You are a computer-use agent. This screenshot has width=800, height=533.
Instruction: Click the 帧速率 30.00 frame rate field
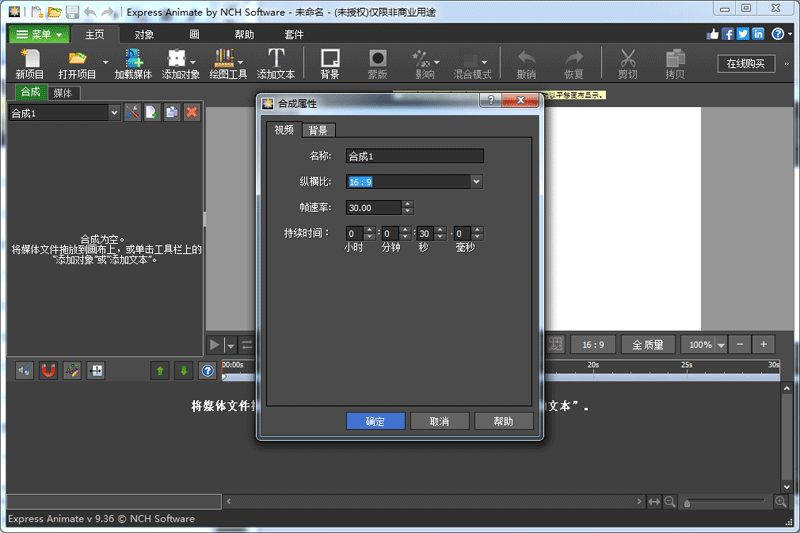tap(374, 208)
